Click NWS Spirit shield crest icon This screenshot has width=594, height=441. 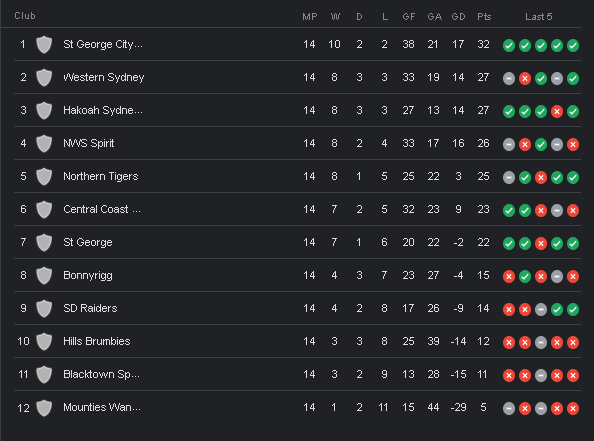pos(44,144)
